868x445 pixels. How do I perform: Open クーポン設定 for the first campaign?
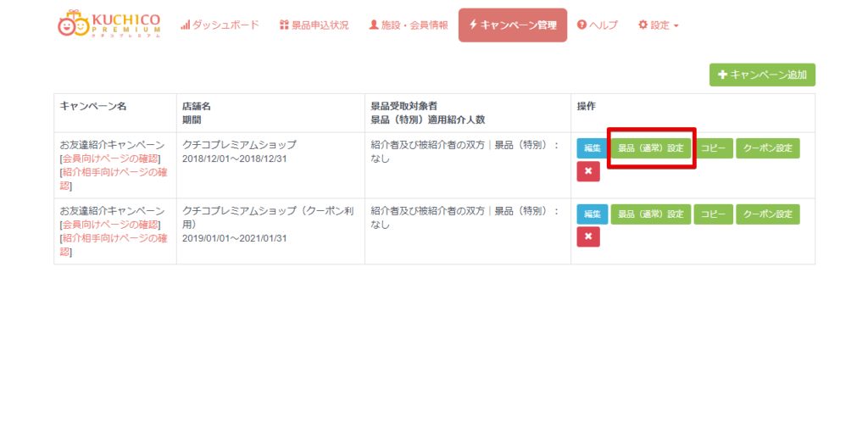(767, 148)
